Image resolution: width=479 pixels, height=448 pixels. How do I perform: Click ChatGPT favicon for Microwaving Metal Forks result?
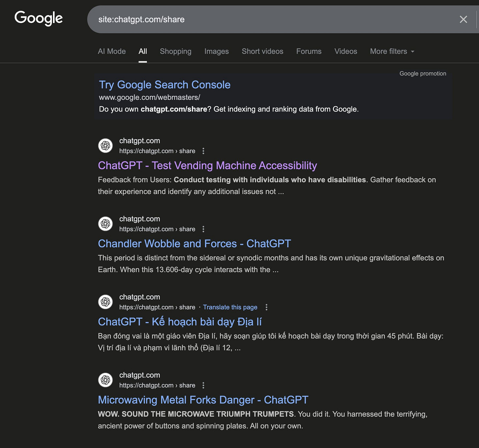tap(106, 380)
